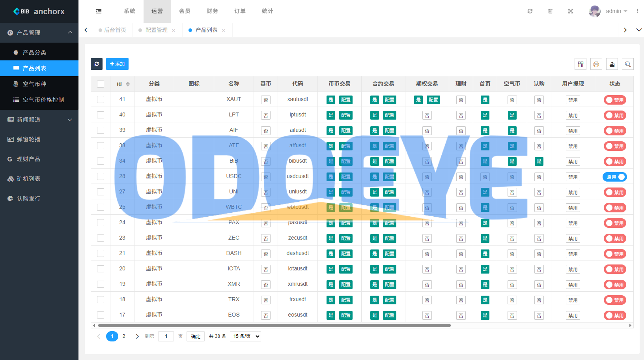Disable the enabled USDC status switch
This screenshot has height=360, width=644.
tap(614, 177)
